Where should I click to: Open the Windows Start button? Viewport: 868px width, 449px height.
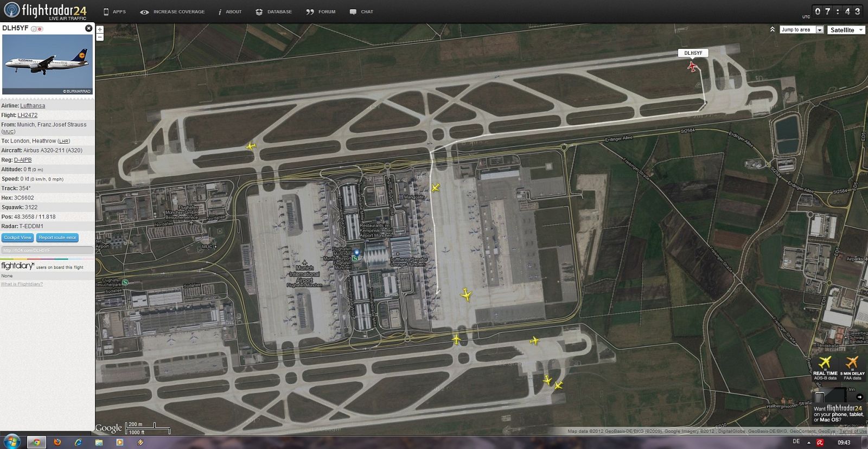(x=11, y=442)
